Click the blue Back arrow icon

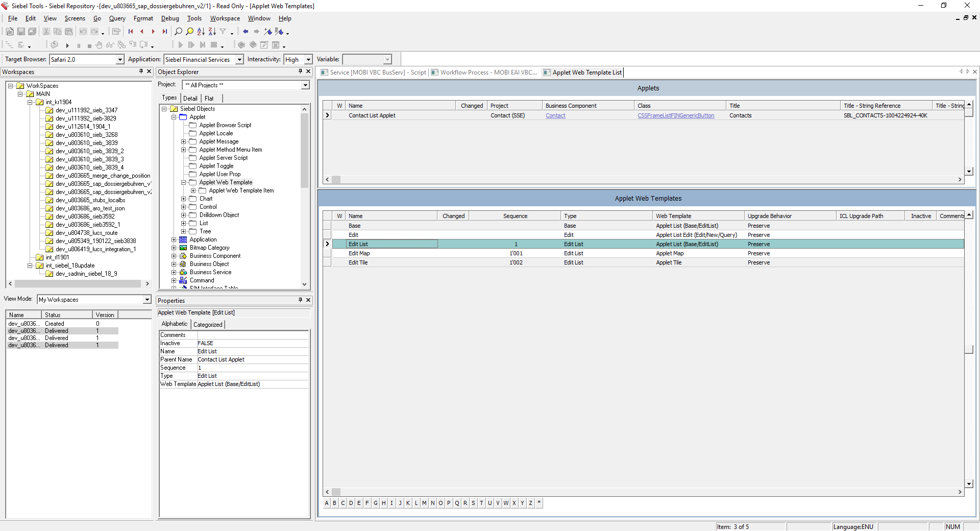(246, 32)
